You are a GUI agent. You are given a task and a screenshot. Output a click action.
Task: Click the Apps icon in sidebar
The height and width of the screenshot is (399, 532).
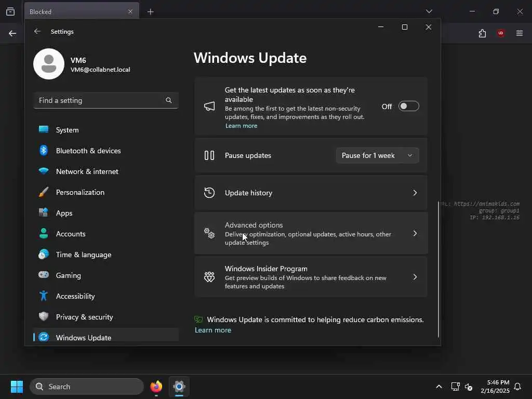[44, 212]
